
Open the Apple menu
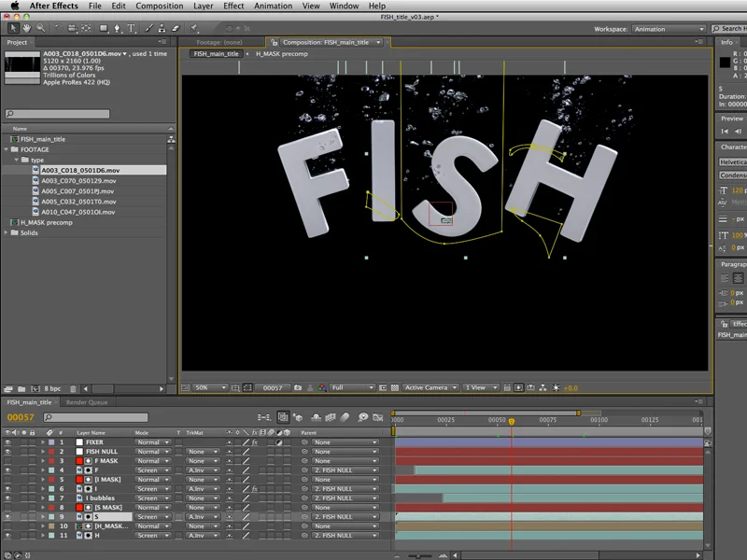tap(15, 6)
